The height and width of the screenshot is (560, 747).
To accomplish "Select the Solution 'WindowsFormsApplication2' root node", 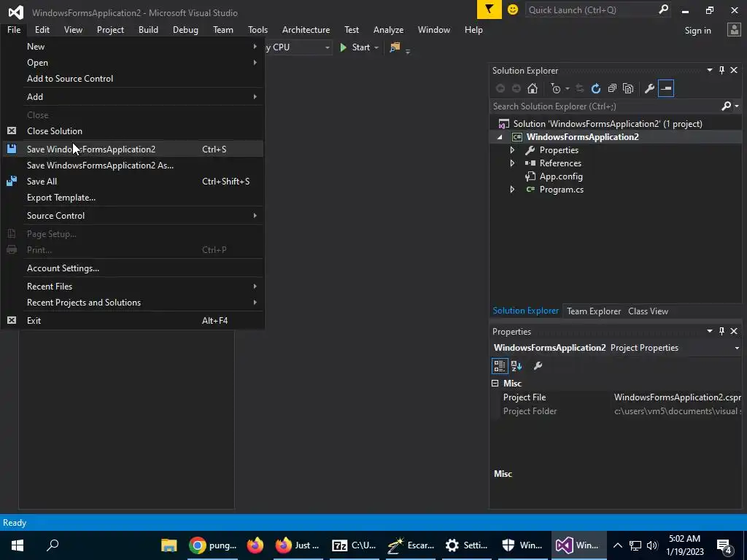I will [x=608, y=124].
